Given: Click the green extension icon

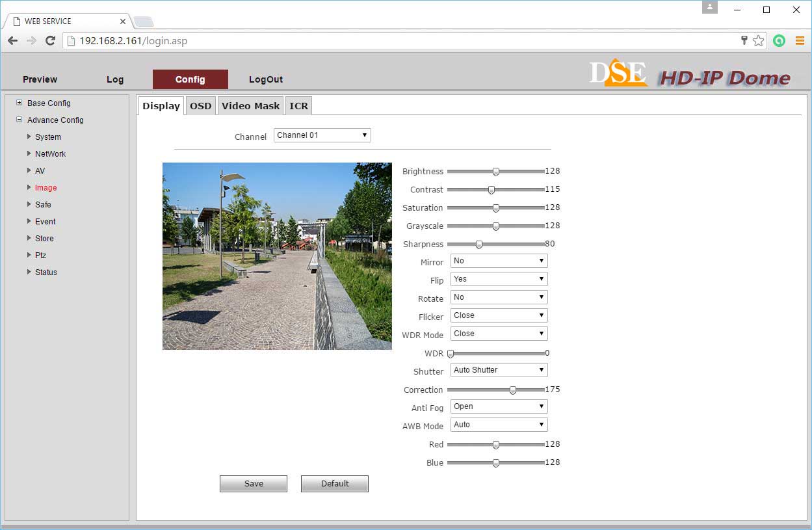Looking at the screenshot, I should tap(779, 41).
